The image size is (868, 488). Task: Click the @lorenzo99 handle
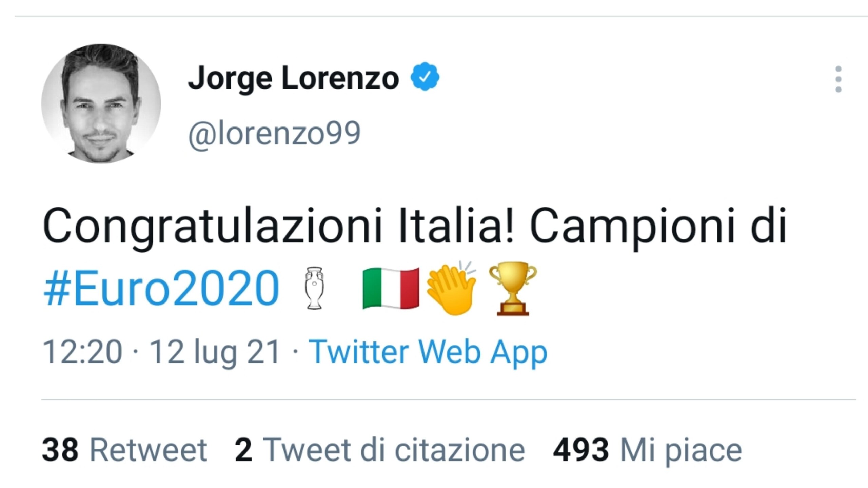pos(274,134)
